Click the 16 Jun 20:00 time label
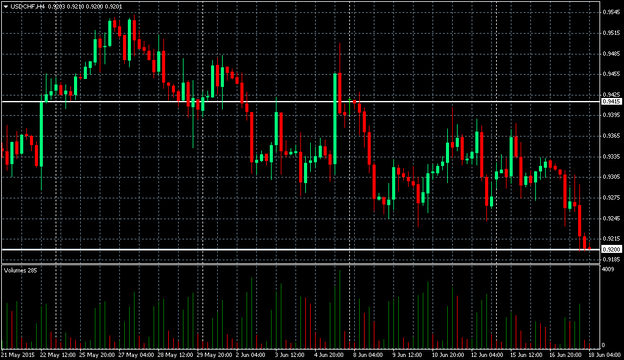624x360 pixels. click(x=566, y=355)
